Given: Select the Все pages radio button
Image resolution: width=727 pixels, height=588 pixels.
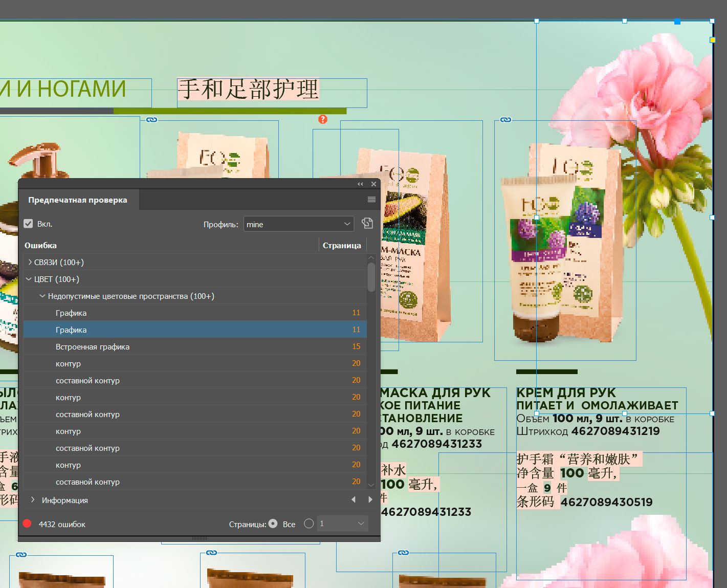Looking at the screenshot, I should (x=273, y=524).
